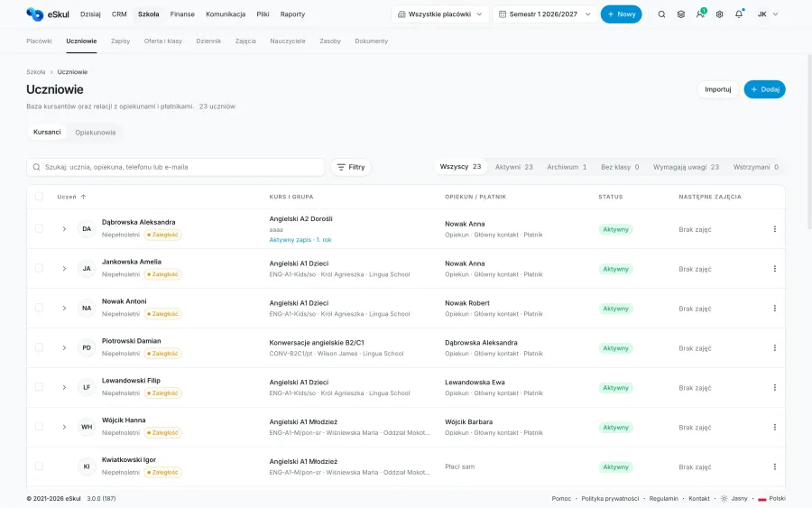
Task: Click the Importuj button
Action: coord(718,89)
